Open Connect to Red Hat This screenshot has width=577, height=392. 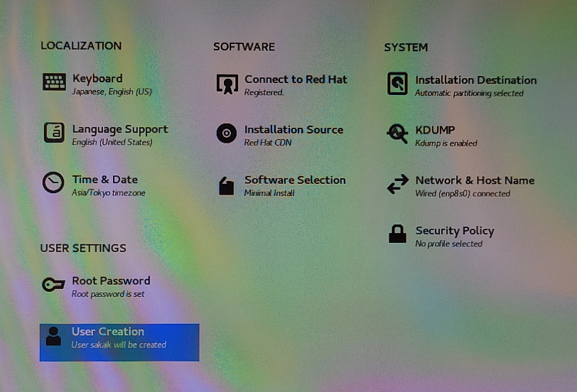[282, 85]
